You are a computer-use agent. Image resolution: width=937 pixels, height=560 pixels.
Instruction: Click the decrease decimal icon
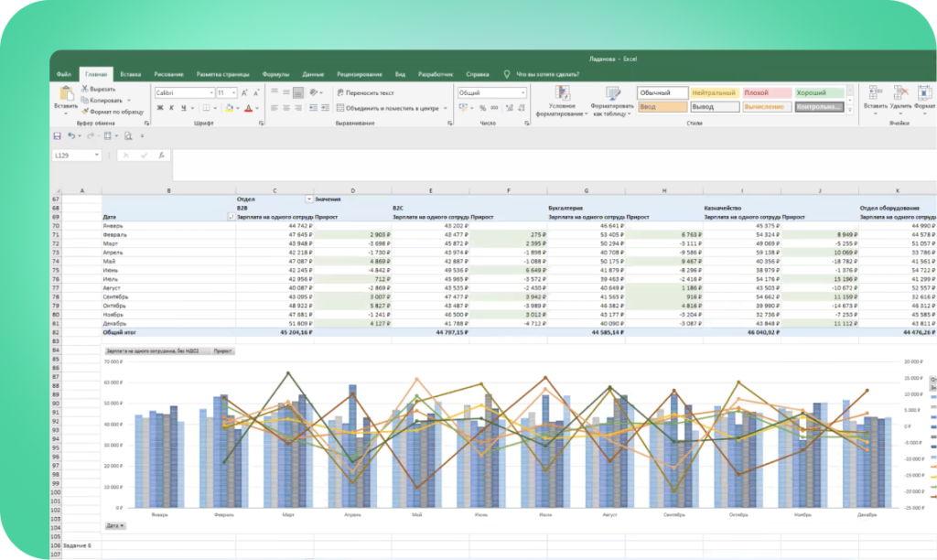click(x=521, y=108)
